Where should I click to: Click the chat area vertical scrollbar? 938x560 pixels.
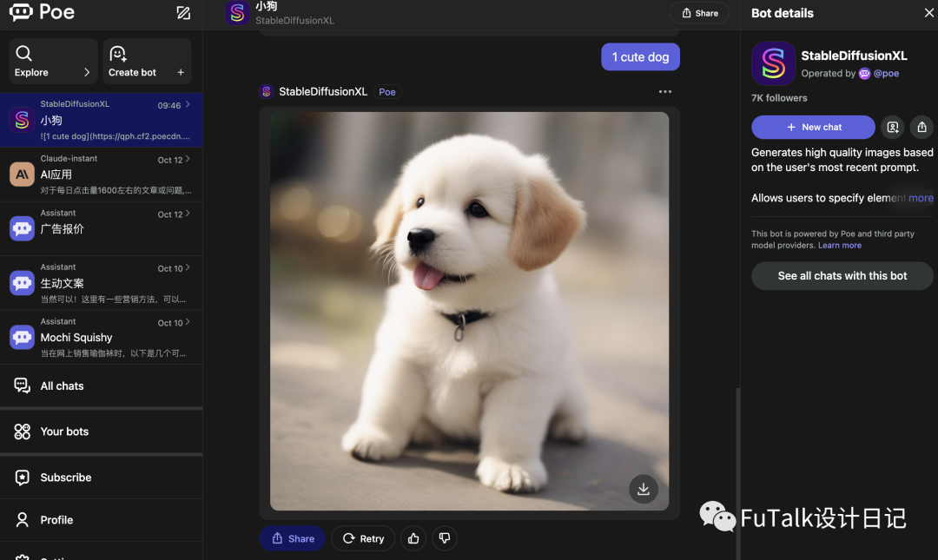click(x=738, y=472)
